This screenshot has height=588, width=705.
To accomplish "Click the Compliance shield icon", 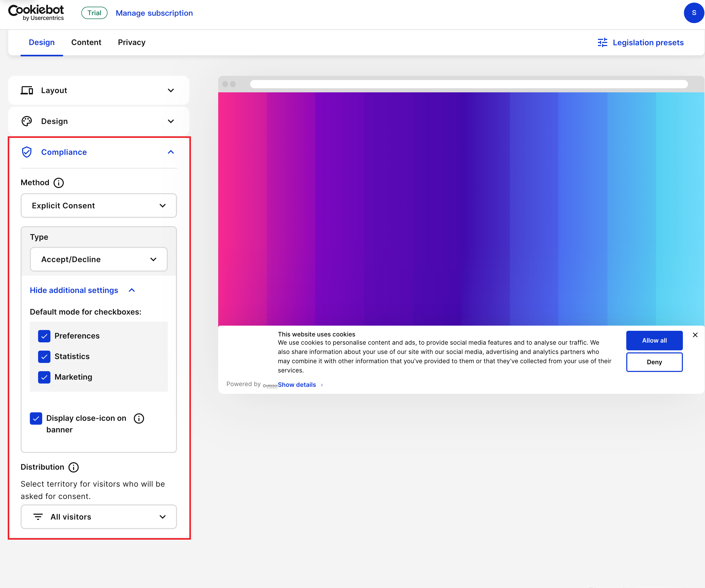I will (x=27, y=152).
